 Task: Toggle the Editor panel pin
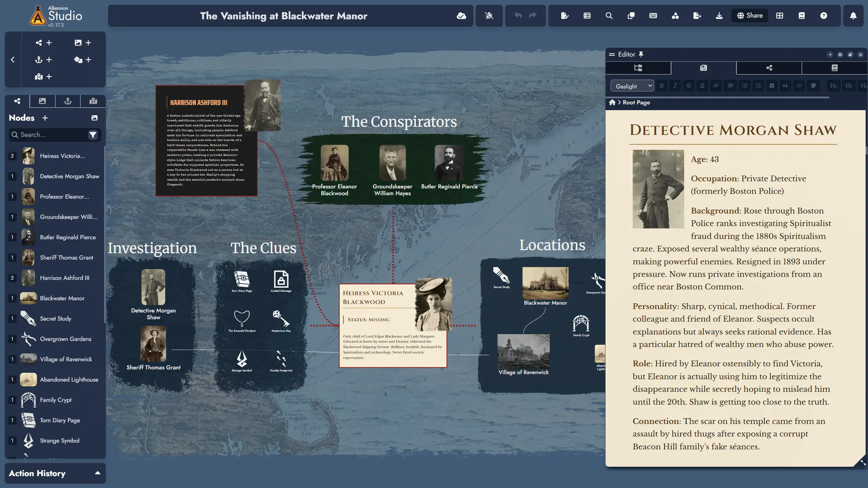(x=641, y=54)
